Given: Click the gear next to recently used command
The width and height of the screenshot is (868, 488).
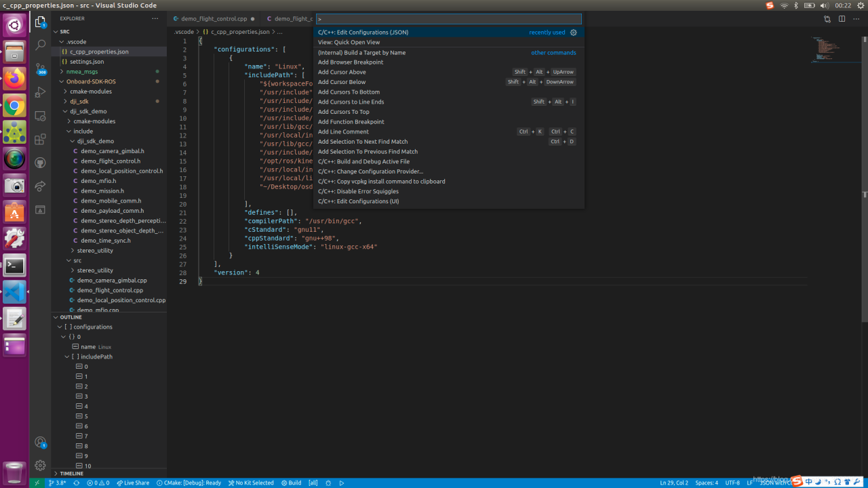Looking at the screenshot, I should (x=573, y=33).
